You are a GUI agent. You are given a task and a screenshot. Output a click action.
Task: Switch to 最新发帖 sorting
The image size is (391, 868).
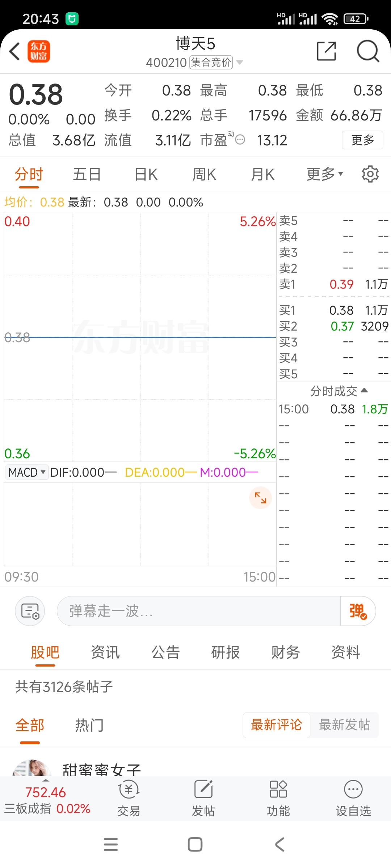click(344, 725)
